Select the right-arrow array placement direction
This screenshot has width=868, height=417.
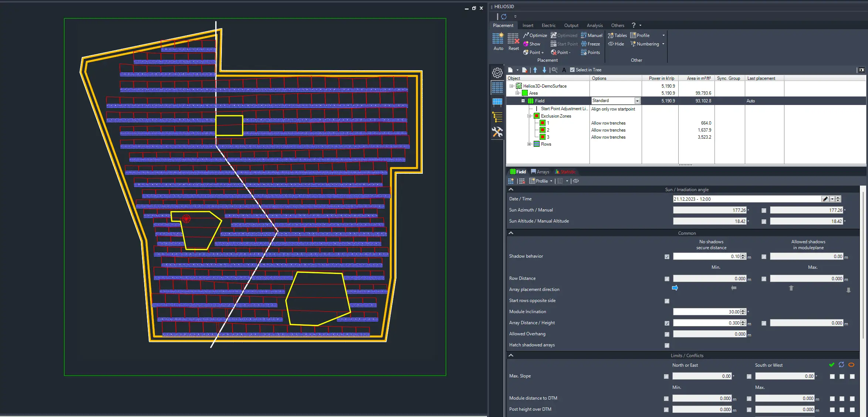[675, 288]
